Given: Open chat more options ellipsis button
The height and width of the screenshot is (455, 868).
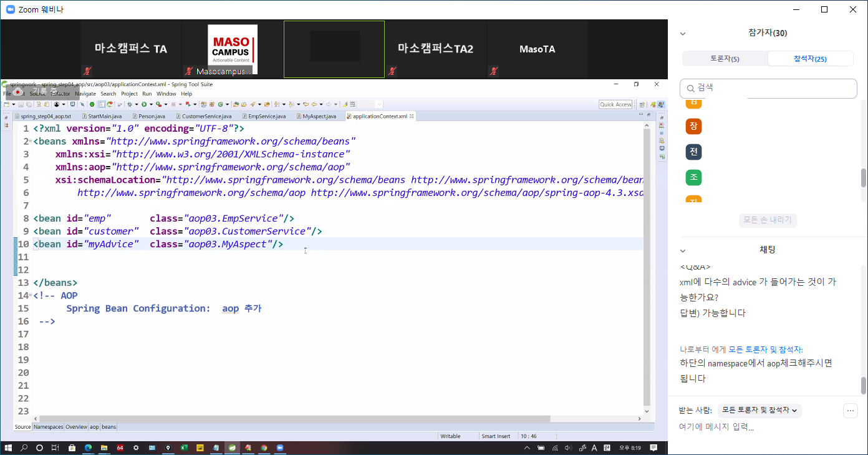Looking at the screenshot, I should pyautogui.click(x=850, y=410).
